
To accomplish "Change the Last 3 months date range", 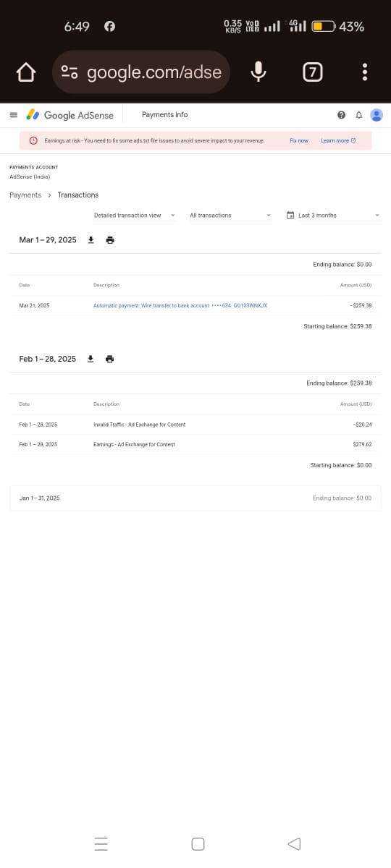I will 333,216.
